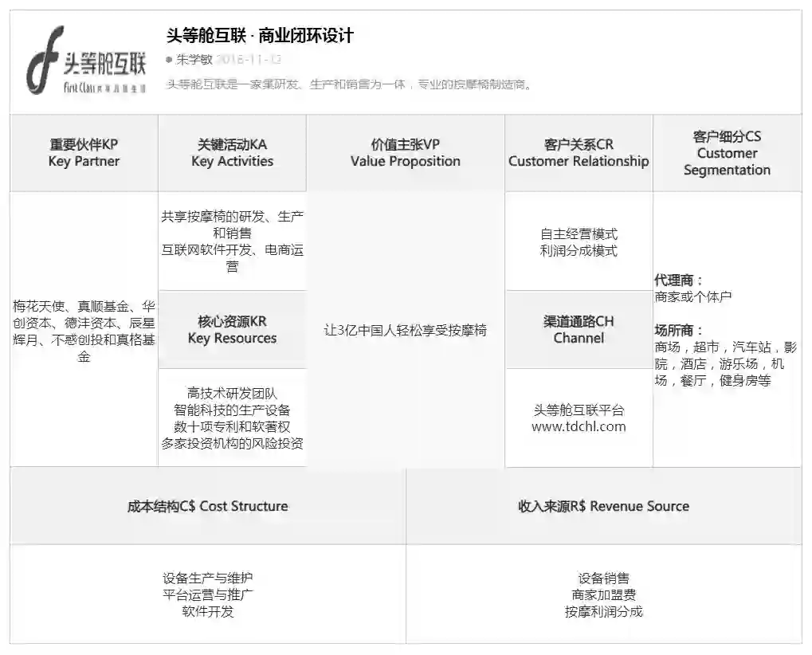Click the 多家投资机构的风险投资 line
This screenshot has width=812, height=655.
pos(233,443)
